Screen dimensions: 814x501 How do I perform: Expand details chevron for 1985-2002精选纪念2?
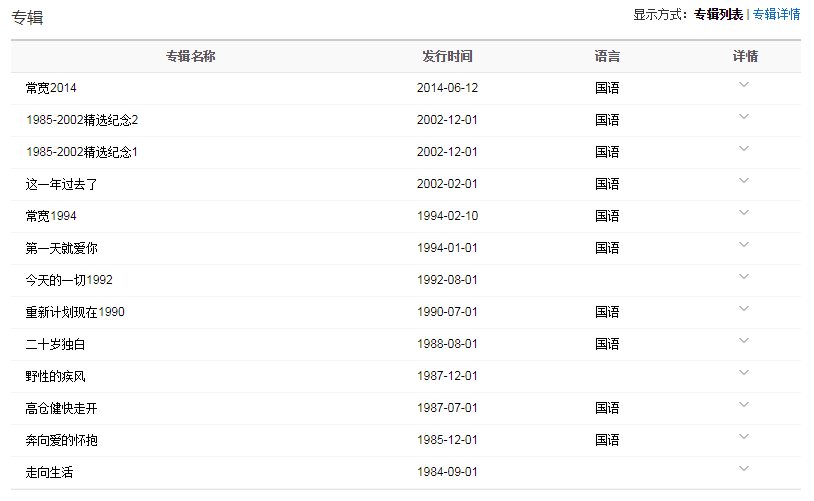(x=744, y=117)
